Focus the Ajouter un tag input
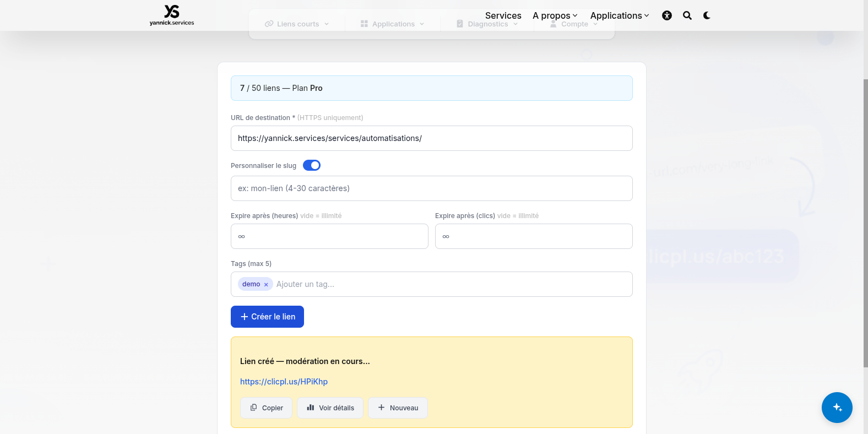 click(452, 284)
